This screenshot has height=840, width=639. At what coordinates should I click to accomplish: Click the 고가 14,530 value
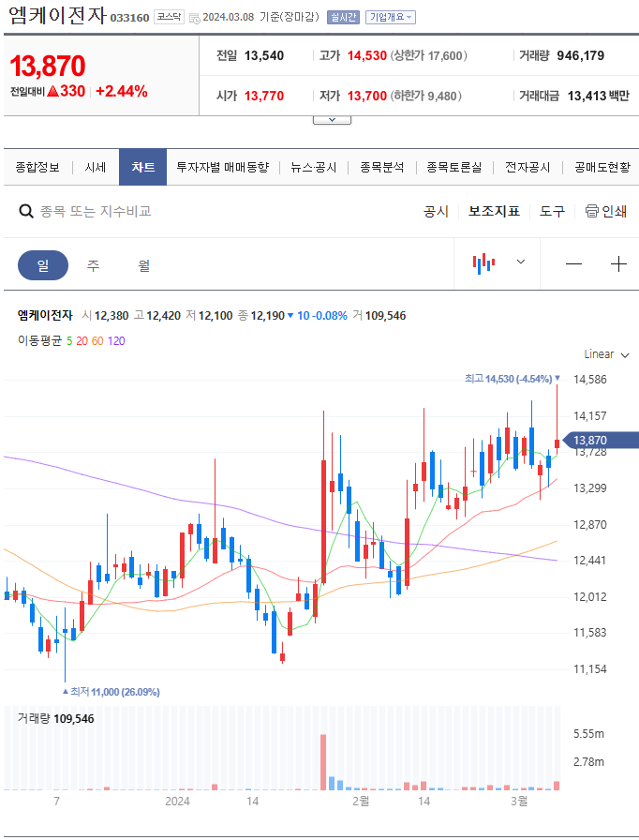366,55
